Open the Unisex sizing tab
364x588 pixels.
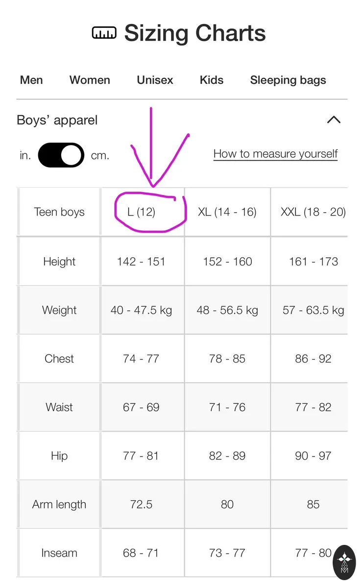[155, 80]
